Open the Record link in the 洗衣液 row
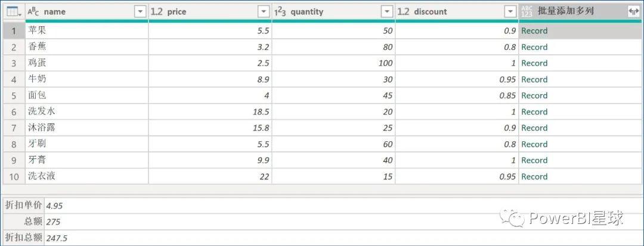Image resolution: width=644 pixels, height=246 pixels. (534, 177)
